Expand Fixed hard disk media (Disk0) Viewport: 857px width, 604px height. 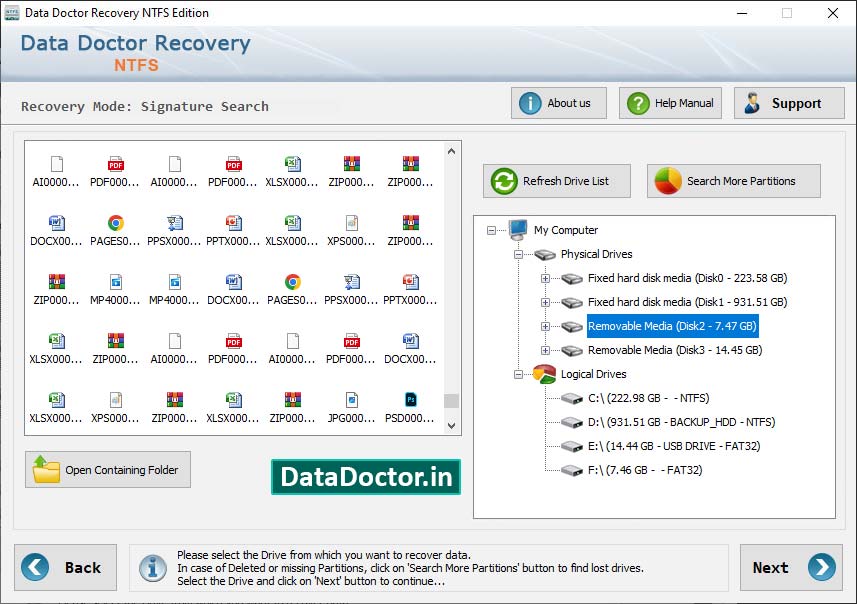(x=544, y=278)
